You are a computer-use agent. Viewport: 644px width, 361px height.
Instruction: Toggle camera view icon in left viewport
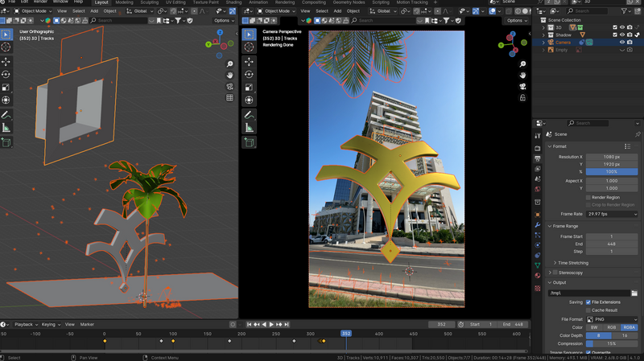point(229,86)
